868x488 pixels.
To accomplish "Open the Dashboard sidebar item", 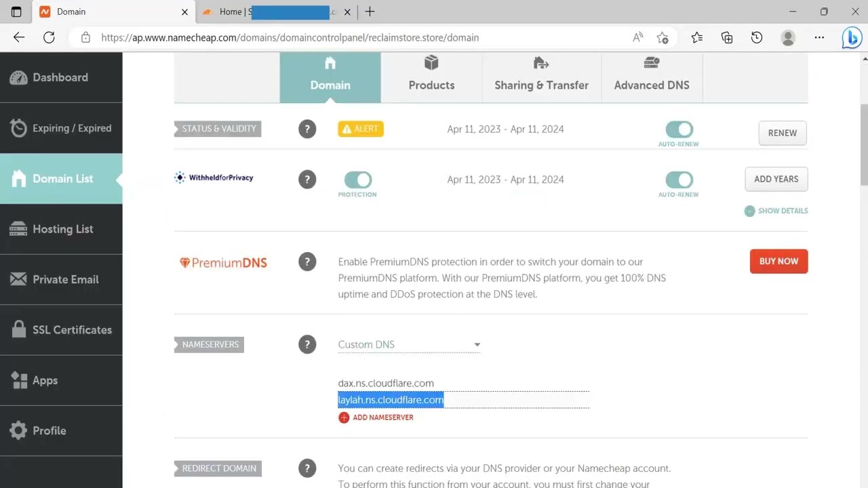I will tap(61, 77).
